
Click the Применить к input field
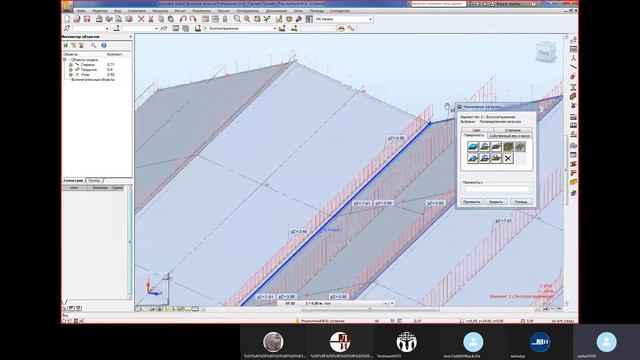[x=497, y=189]
